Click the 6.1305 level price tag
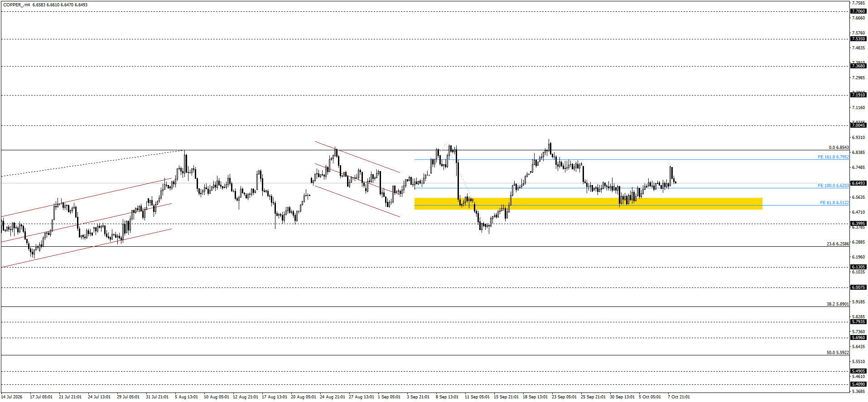 (858, 267)
